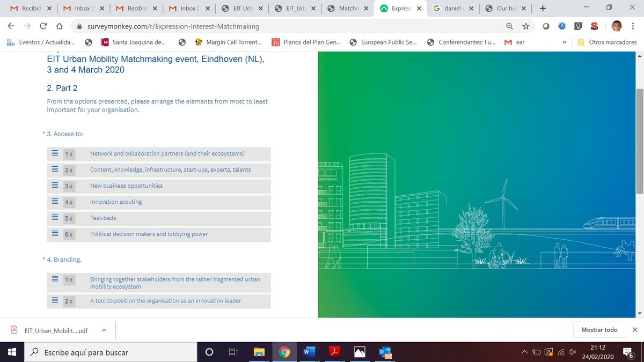Select the Innovation scouting option text
Screen dimensions: 644x362
[116, 202]
